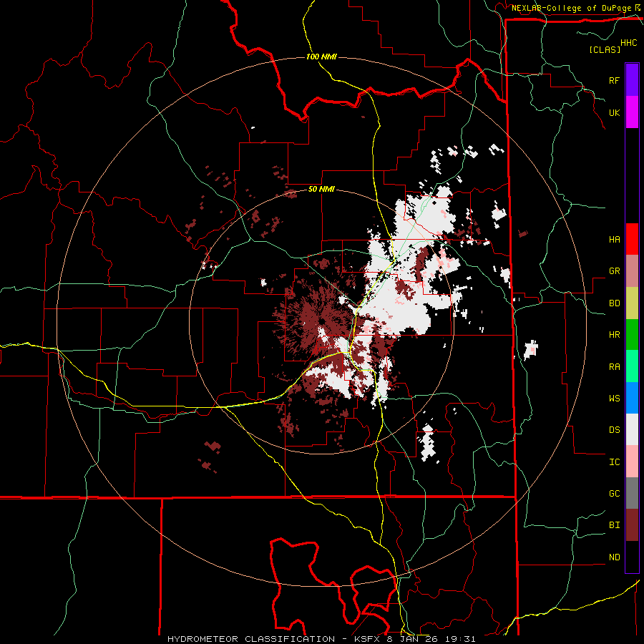Click the GC legend label
644x644 pixels.
click(x=614, y=494)
